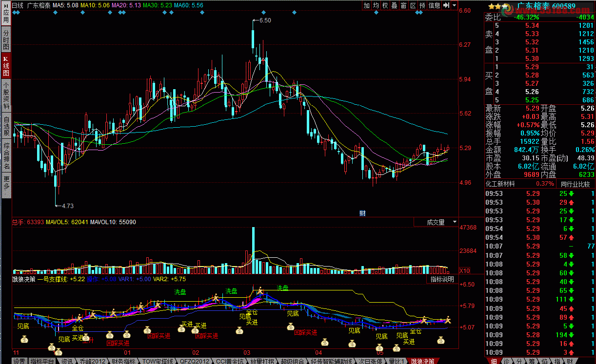Click the 指标说明 button
Screen dimensions: 596x364
442,279
